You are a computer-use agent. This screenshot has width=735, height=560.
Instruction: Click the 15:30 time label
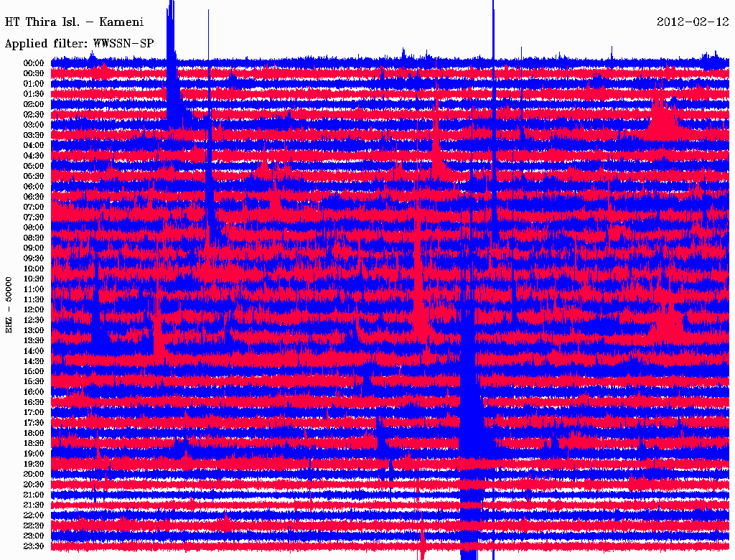pos(34,382)
